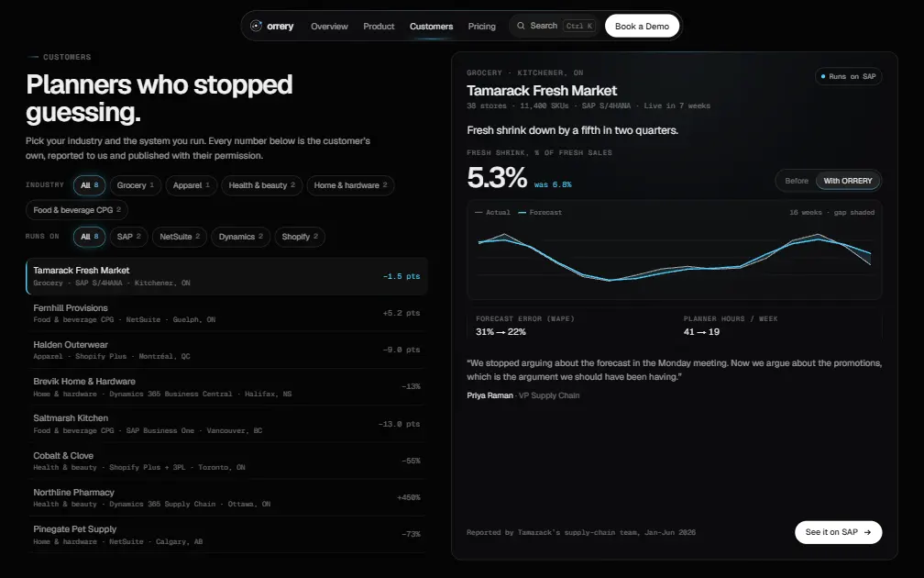
Task: Select Tamarack Fresh Market customer row
Action: (227, 276)
